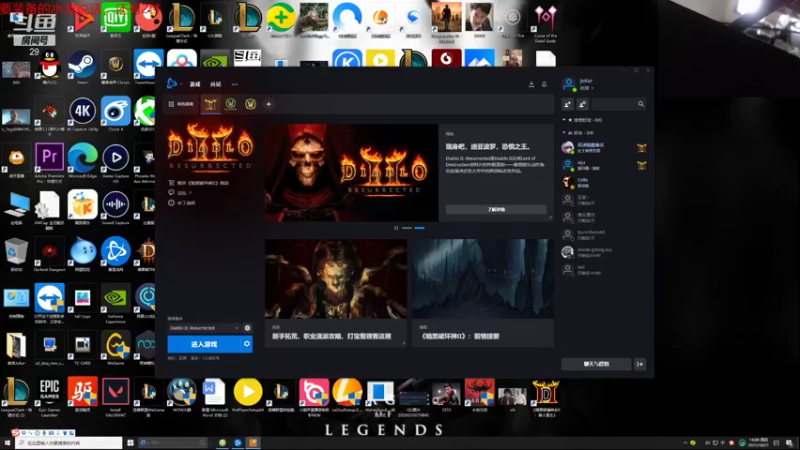Open the downloads icon in Battle.net
This screenshot has width=800, height=450.
[531, 84]
